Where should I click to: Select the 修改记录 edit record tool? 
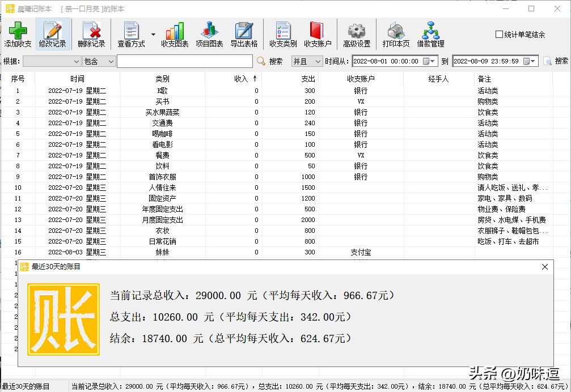[x=52, y=35]
